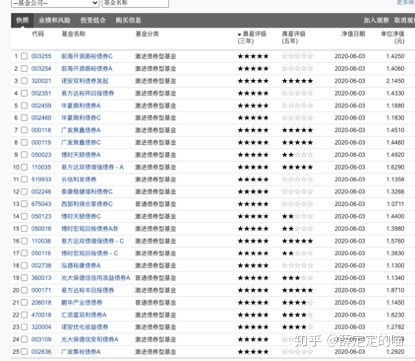The height and width of the screenshot is (361, 415).
Task: Select the checkbox for fund 675043
Action: 24,204
